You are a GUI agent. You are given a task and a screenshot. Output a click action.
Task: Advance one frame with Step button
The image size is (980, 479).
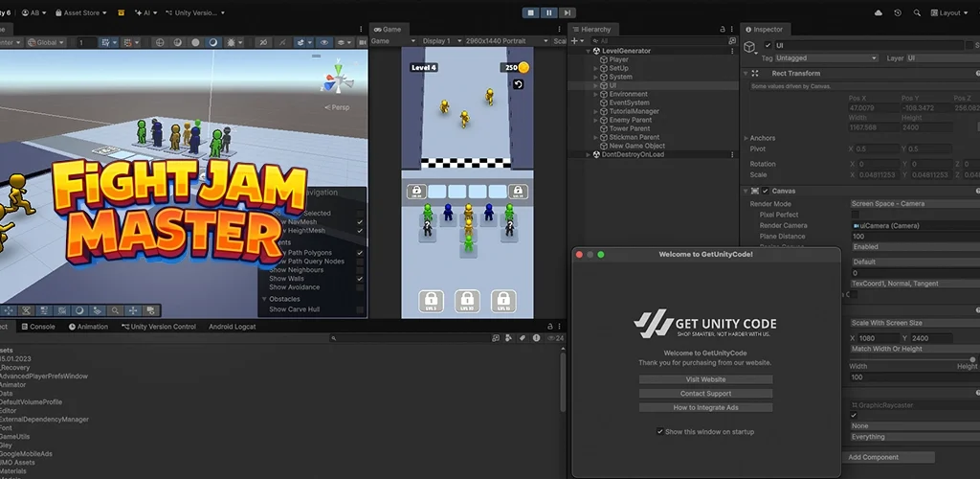click(x=567, y=12)
